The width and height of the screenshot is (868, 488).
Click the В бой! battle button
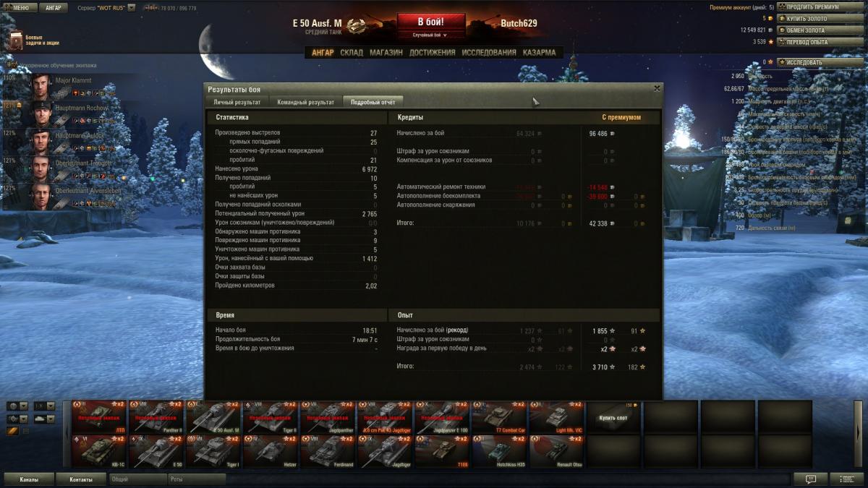[x=431, y=22]
